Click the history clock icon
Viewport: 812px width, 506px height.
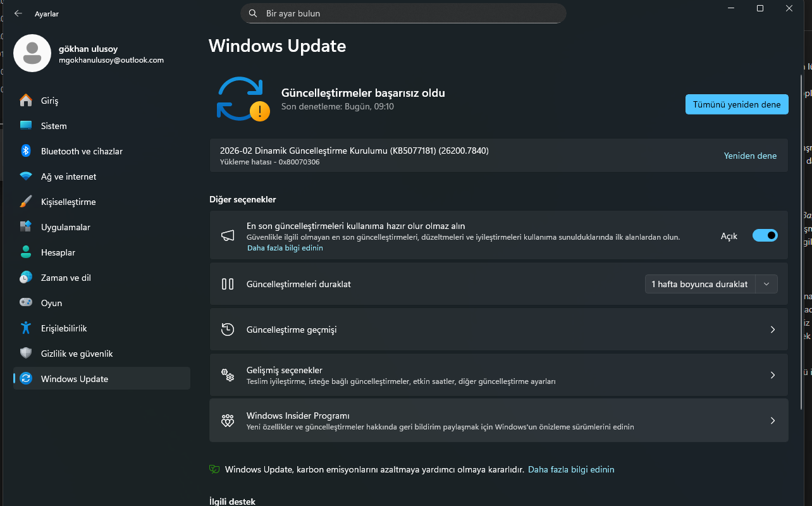pos(228,330)
